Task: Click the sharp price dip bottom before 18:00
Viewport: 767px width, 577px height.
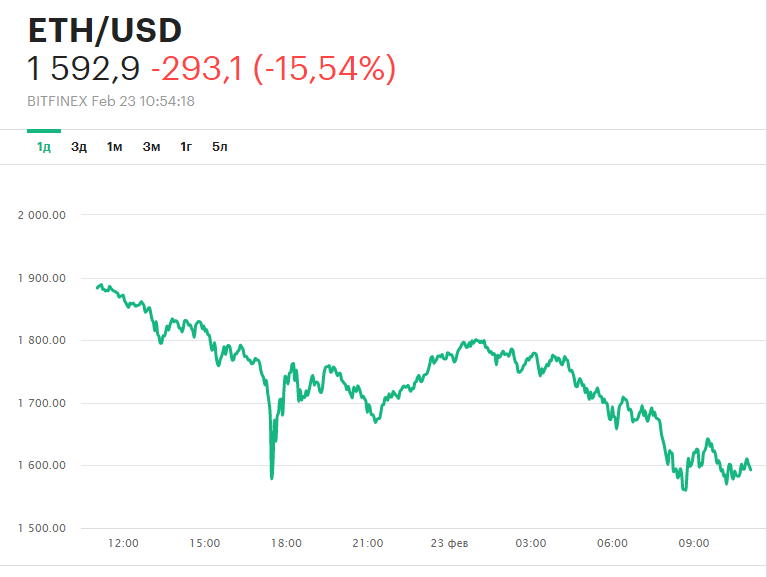Action: click(x=272, y=477)
